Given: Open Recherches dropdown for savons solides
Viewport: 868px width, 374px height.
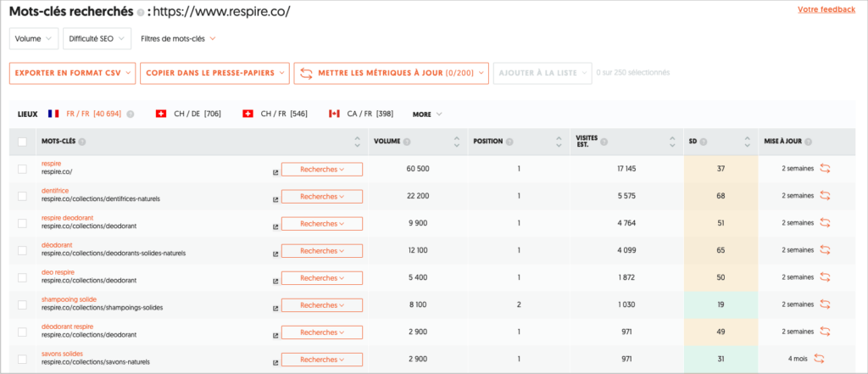Looking at the screenshot, I should [322, 360].
